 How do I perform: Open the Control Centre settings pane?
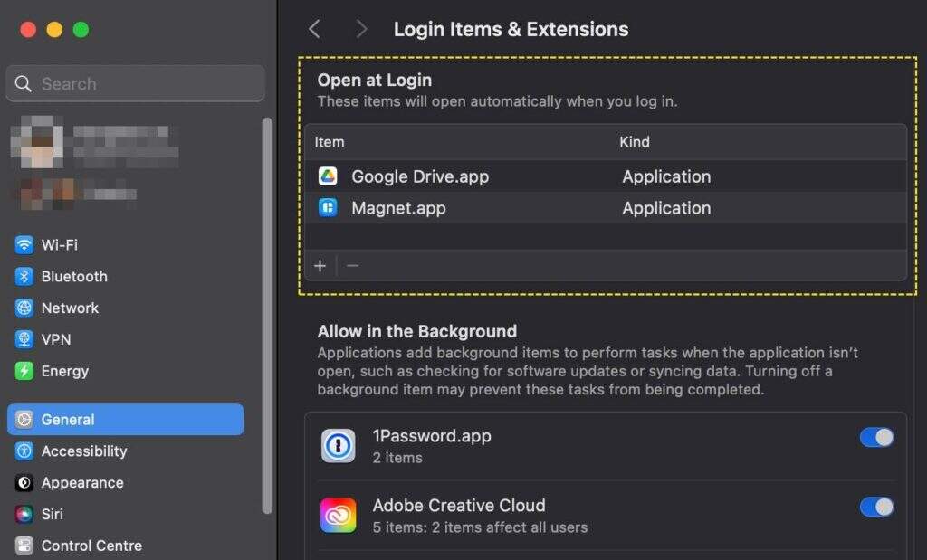click(x=125, y=546)
